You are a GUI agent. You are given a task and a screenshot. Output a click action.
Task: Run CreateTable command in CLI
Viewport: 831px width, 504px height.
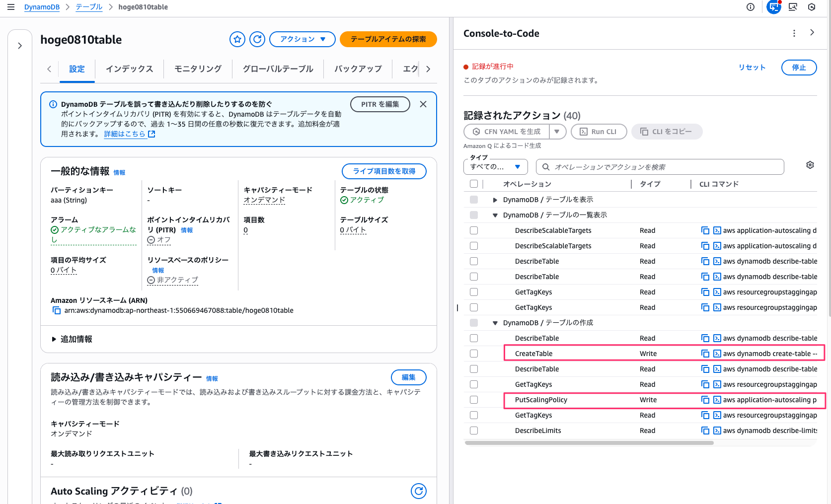coord(717,354)
